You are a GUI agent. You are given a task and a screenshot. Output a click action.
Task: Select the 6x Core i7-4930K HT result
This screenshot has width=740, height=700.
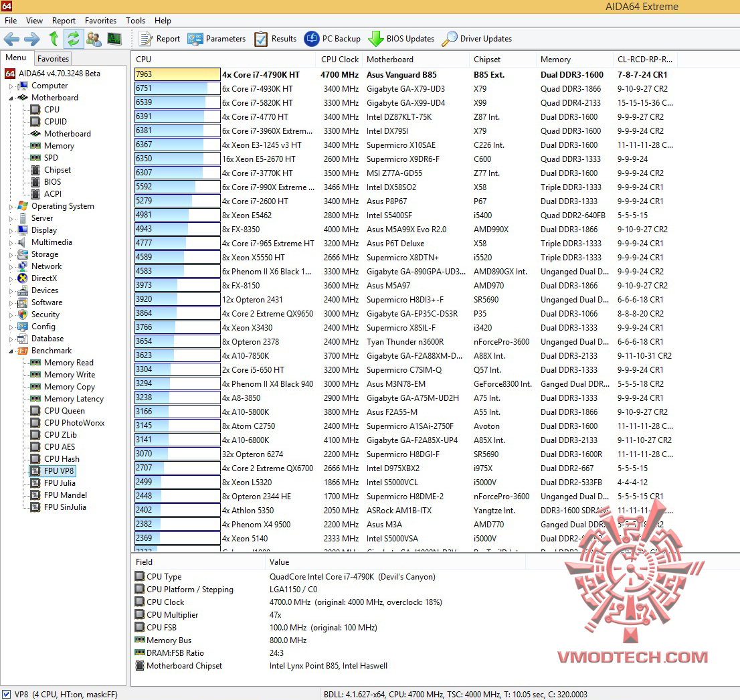click(258, 89)
